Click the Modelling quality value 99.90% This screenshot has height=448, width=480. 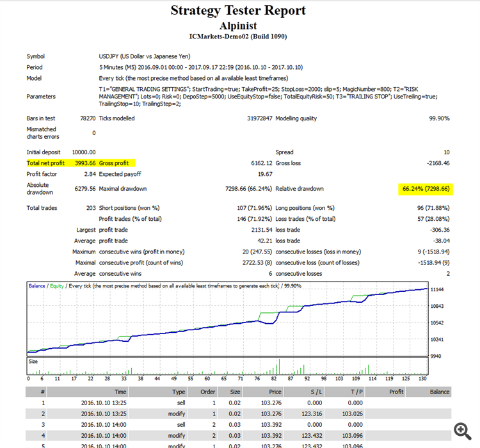coord(439,118)
